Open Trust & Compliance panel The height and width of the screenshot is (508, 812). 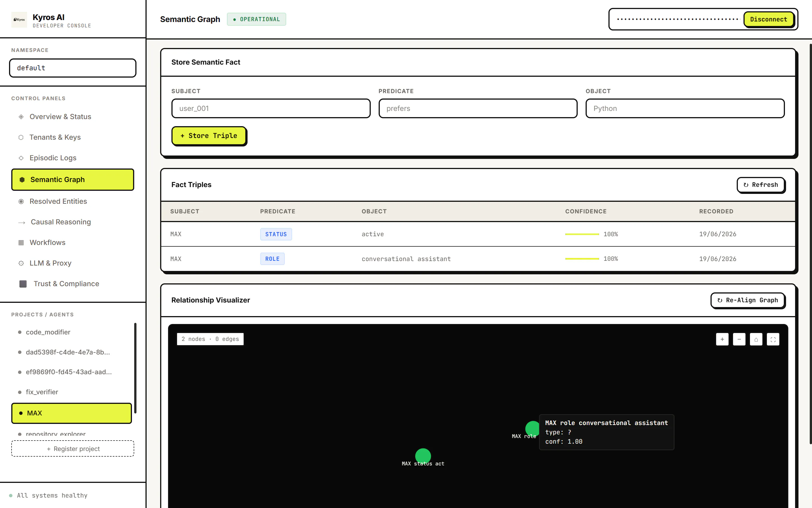click(x=73, y=284)
